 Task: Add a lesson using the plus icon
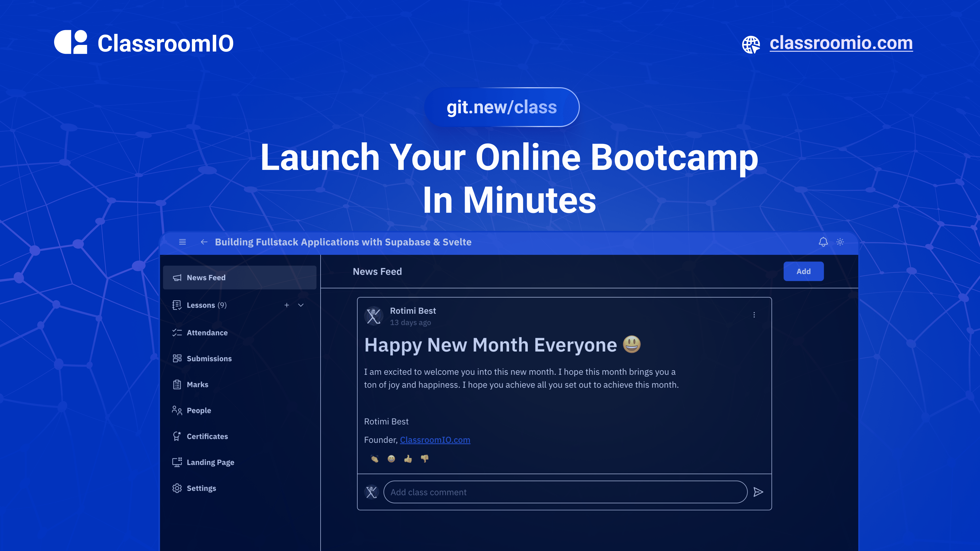(287, 305)
